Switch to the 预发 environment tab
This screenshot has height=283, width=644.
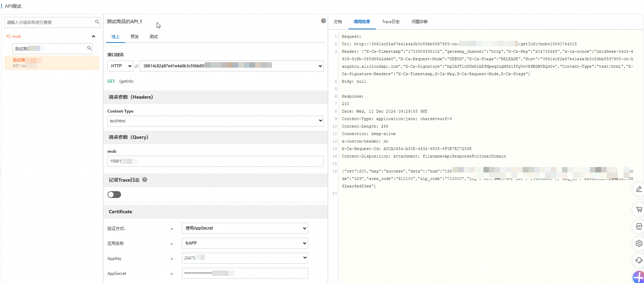[135, 37]
